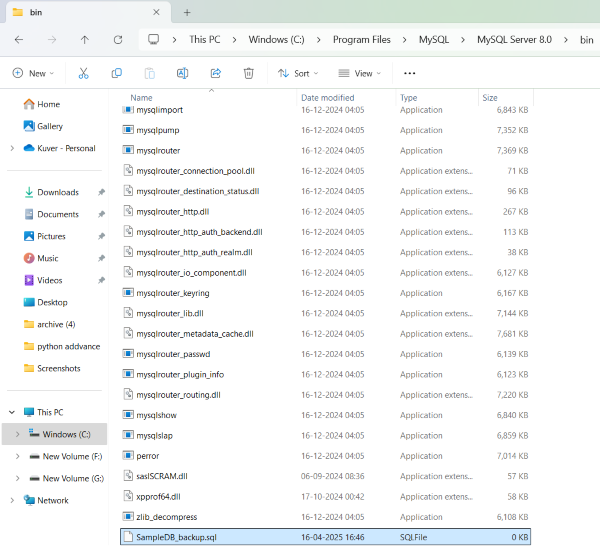Add a new tab with plus button
Image resolution: width=600 pixels, height=548 pixels.
pyautogui.click(x=187, y=12)
